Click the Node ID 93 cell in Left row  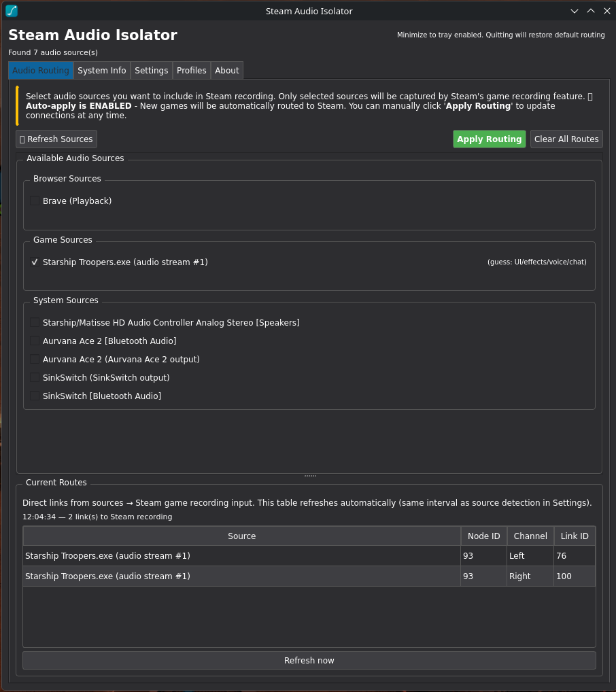483,555
